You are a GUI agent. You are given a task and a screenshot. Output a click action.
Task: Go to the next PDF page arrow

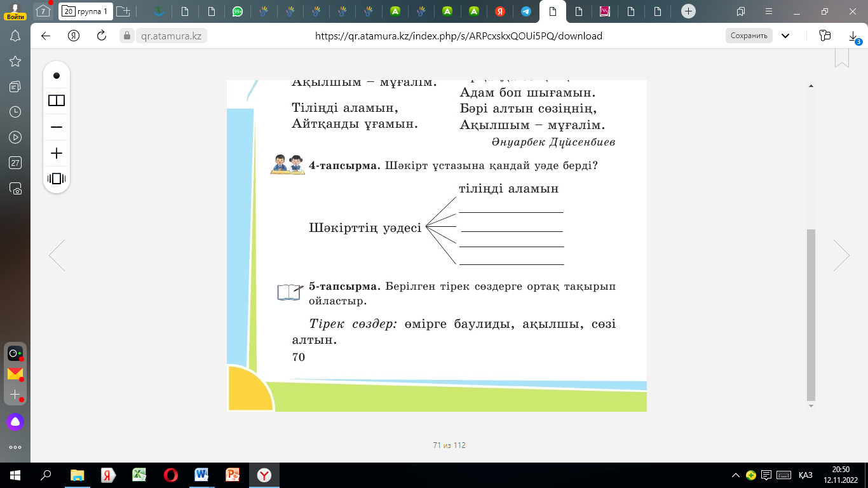click(841, 256)
